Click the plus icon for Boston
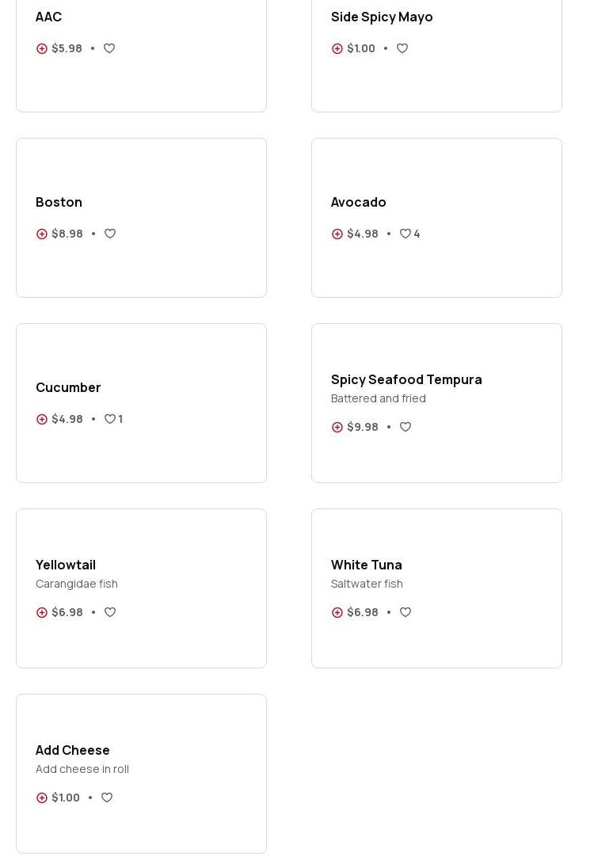The image size is (594, 868). [x=42, y=234]
